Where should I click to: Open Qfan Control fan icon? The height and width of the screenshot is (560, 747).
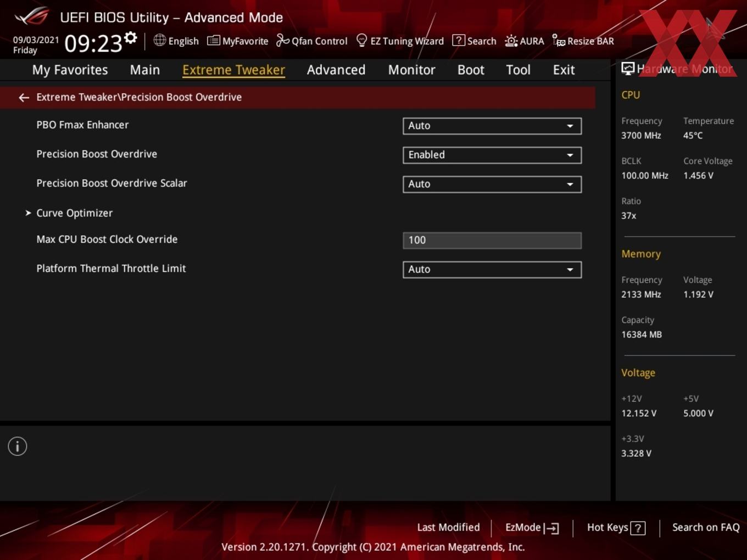(x=282, y=40)
